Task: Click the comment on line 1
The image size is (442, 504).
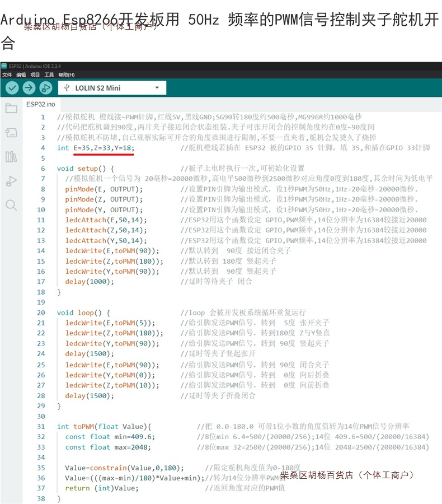Action: point(209,116)
